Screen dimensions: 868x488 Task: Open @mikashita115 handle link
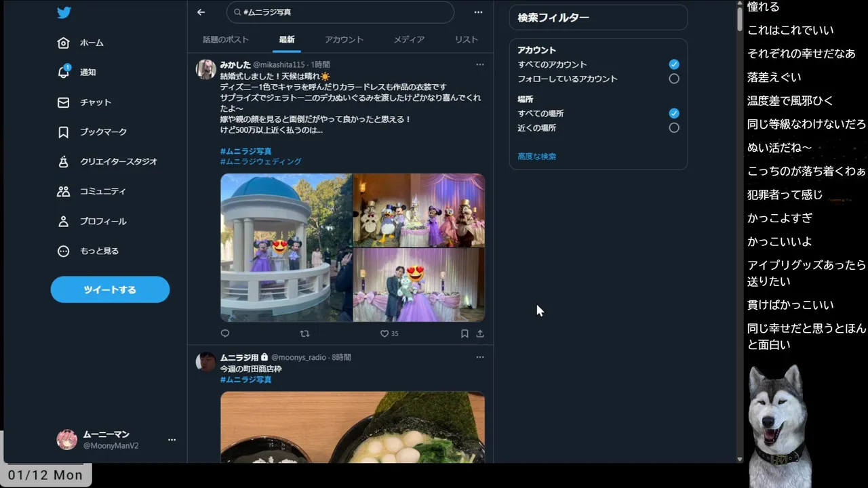tap(279, 64)
